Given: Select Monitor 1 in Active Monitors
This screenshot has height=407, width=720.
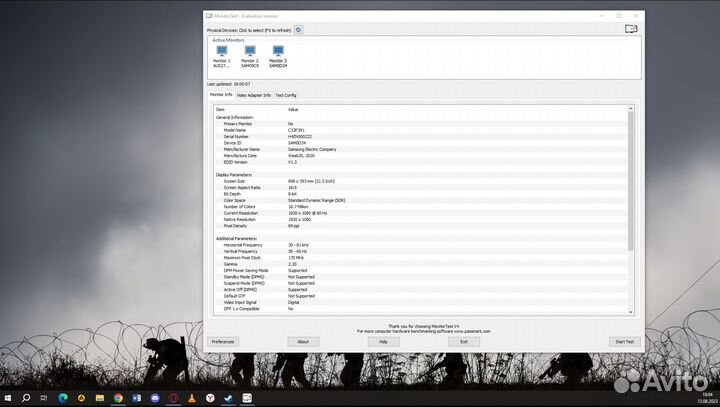Looking at the screenshot, I should tap(222, 57).
